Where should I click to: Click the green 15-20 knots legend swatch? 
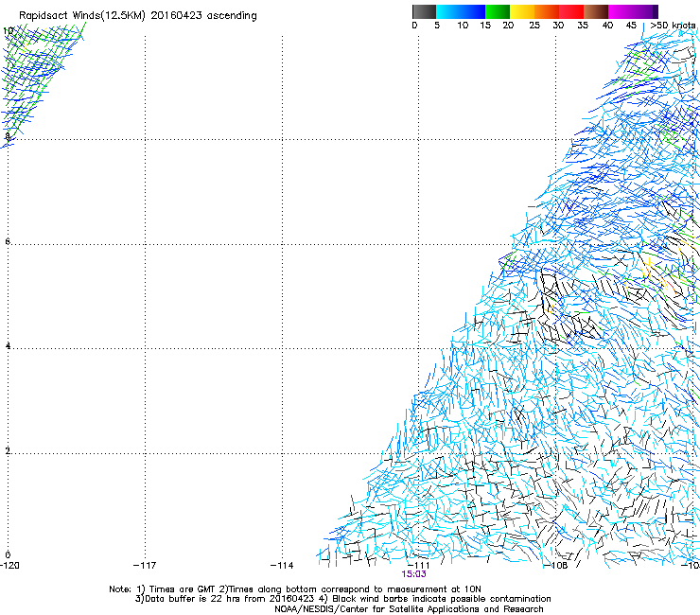pos(498,11)
